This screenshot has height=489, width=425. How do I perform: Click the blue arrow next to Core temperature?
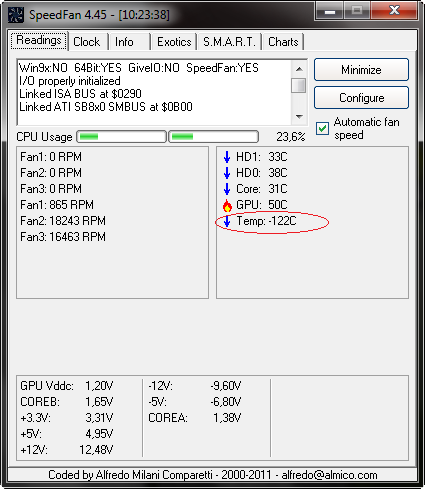click(x=227, y=189)
